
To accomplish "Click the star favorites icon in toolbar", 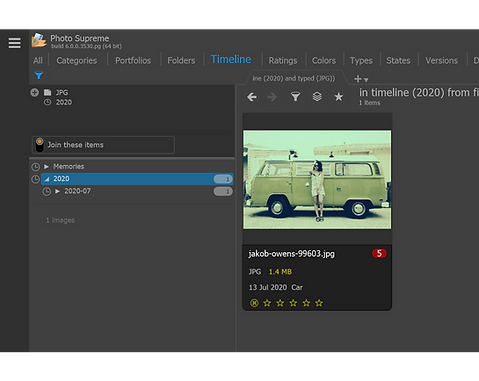I will coord(339,97).
